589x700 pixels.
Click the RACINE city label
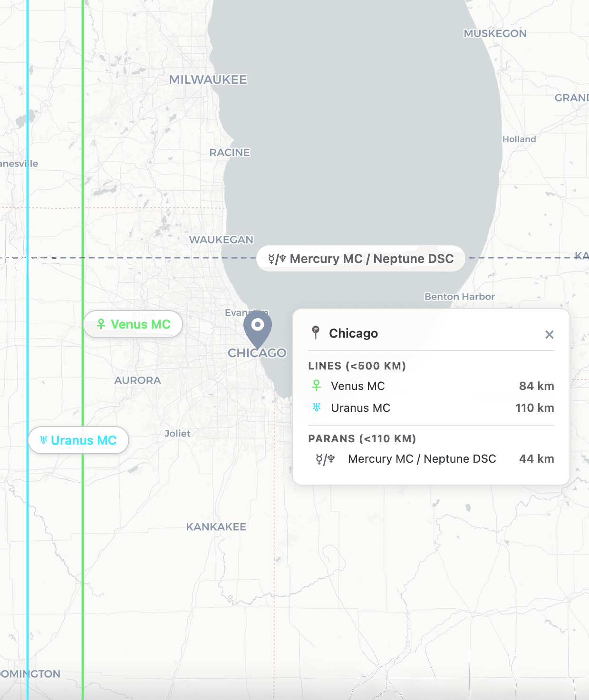coord(230,152)
